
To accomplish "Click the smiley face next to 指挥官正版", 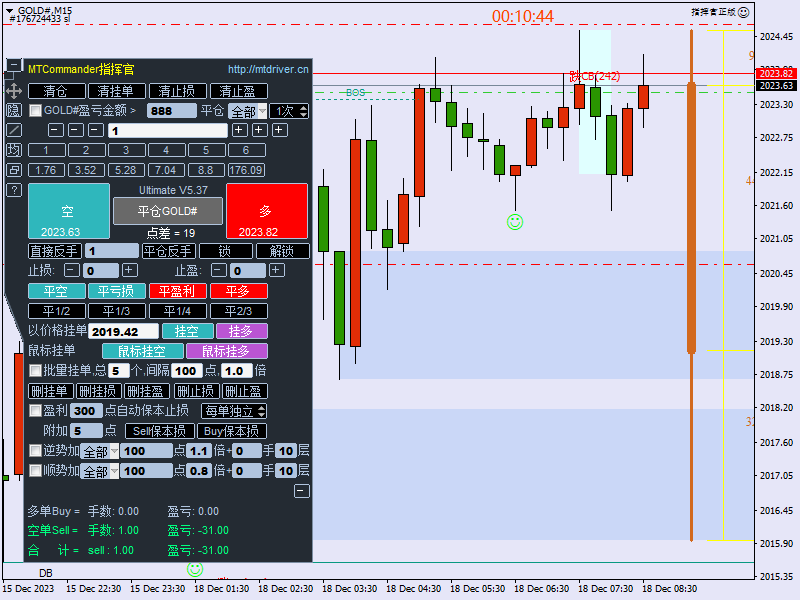I will click(744, 12).
